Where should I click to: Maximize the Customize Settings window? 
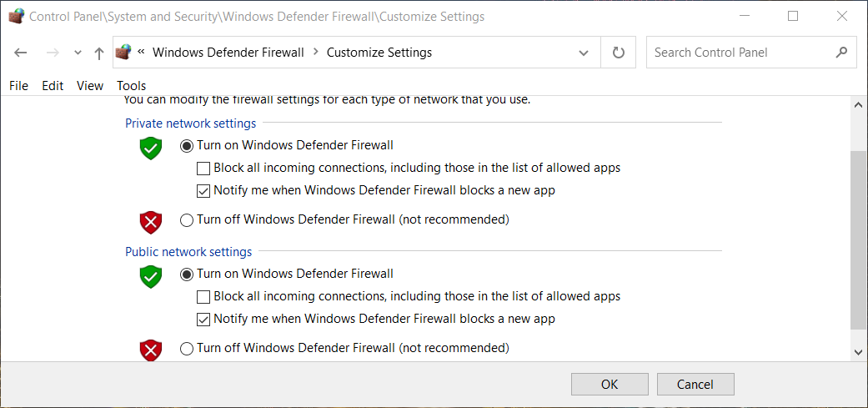coord(793,17)
